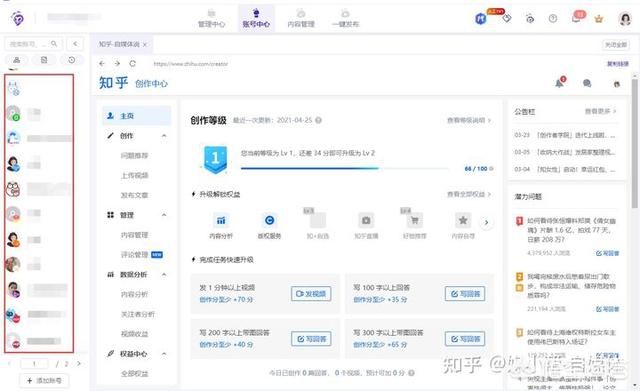Click the tag icon in top bar
The width and height of the screenshot is (640, 391).
point(507,18)
